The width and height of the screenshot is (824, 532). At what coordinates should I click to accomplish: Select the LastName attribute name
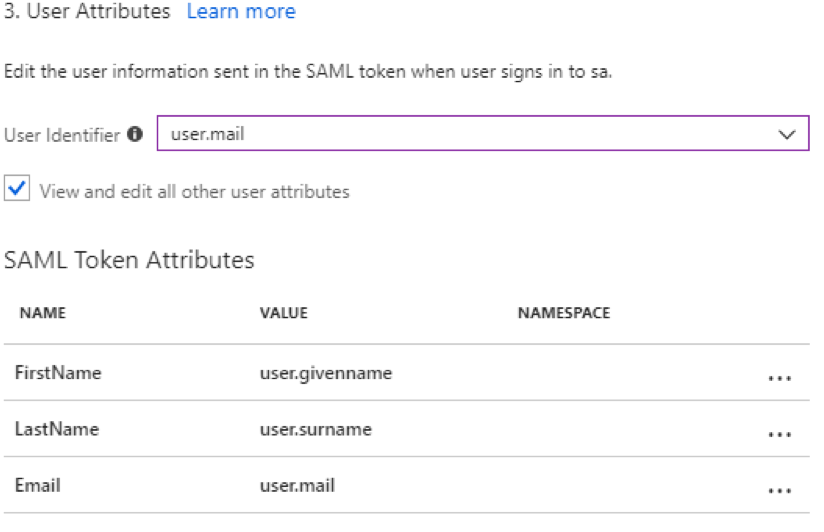click(57, 429)
